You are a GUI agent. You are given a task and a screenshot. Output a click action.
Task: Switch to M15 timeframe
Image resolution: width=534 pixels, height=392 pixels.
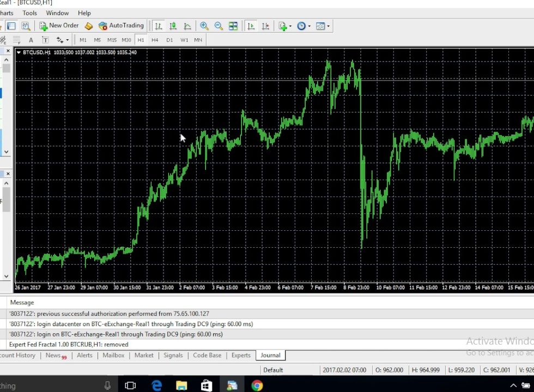tap(112, 40)
